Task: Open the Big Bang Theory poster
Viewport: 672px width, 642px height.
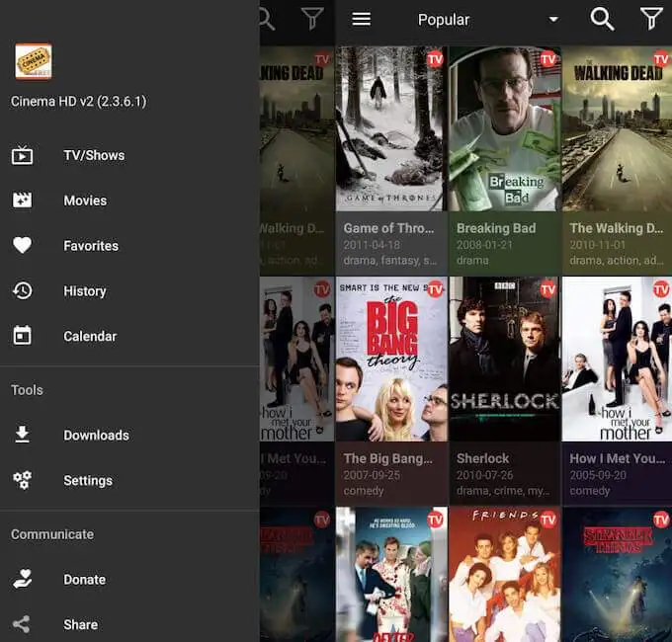Action: (x=391, y=359)
